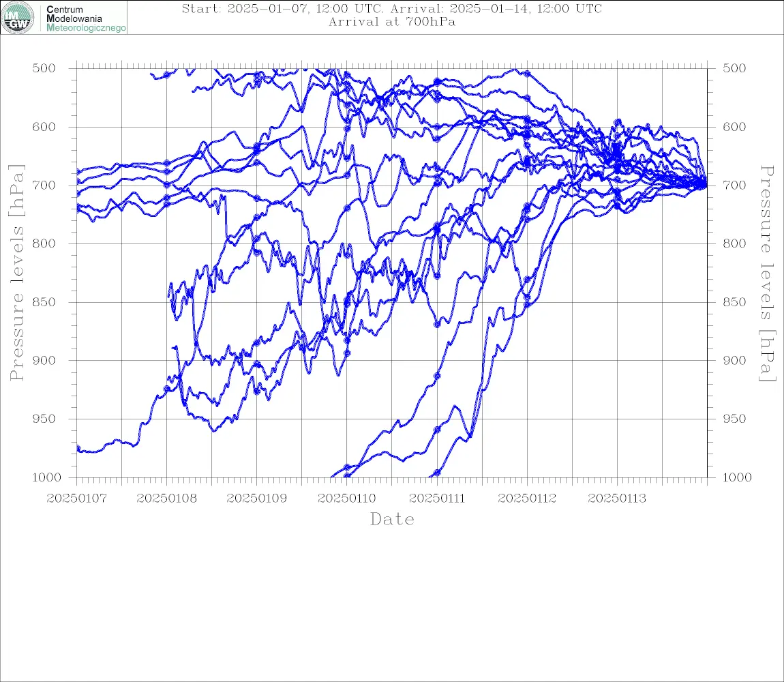This screenshot has width=784, height=682.
Task: Click the left axis 700 label
Action: click(x=44, y=186)
